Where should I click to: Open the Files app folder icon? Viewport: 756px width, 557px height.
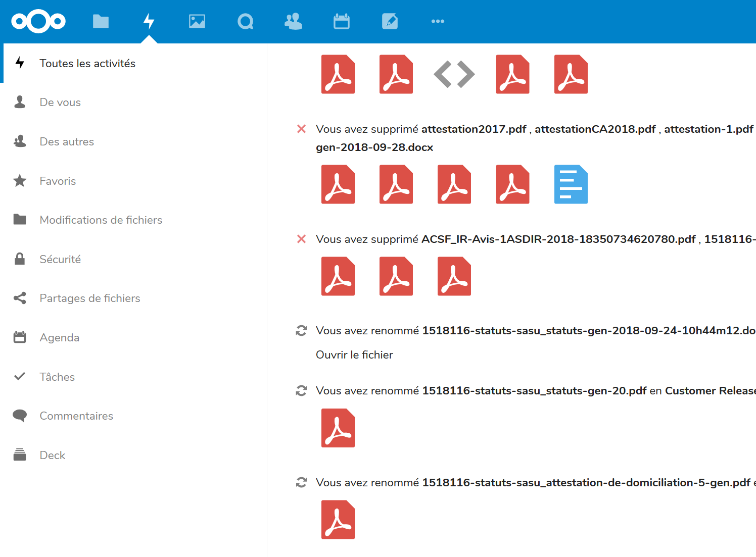point(101,21)
